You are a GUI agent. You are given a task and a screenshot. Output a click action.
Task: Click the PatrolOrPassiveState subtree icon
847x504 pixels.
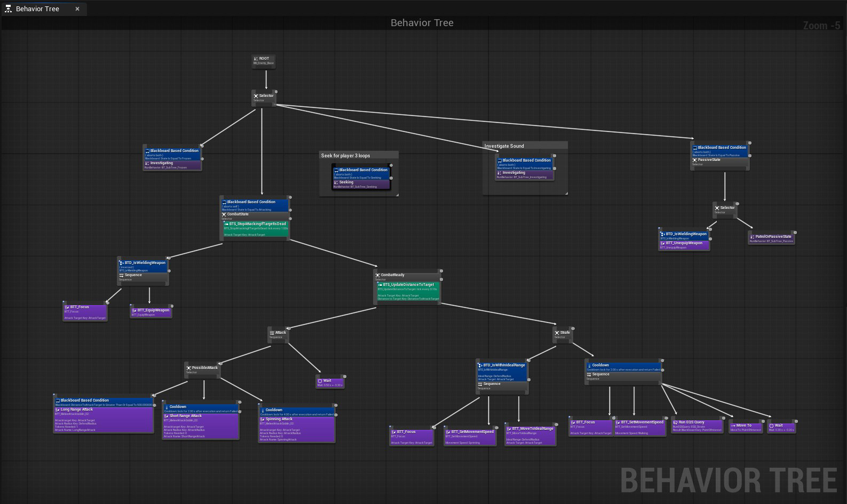coord(753,237)
